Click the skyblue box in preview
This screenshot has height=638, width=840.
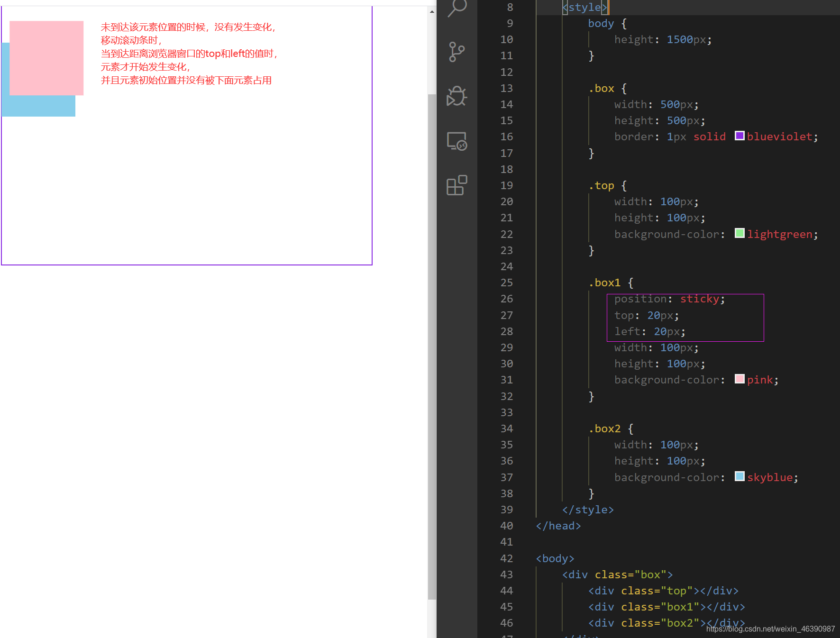coord(38,106)
